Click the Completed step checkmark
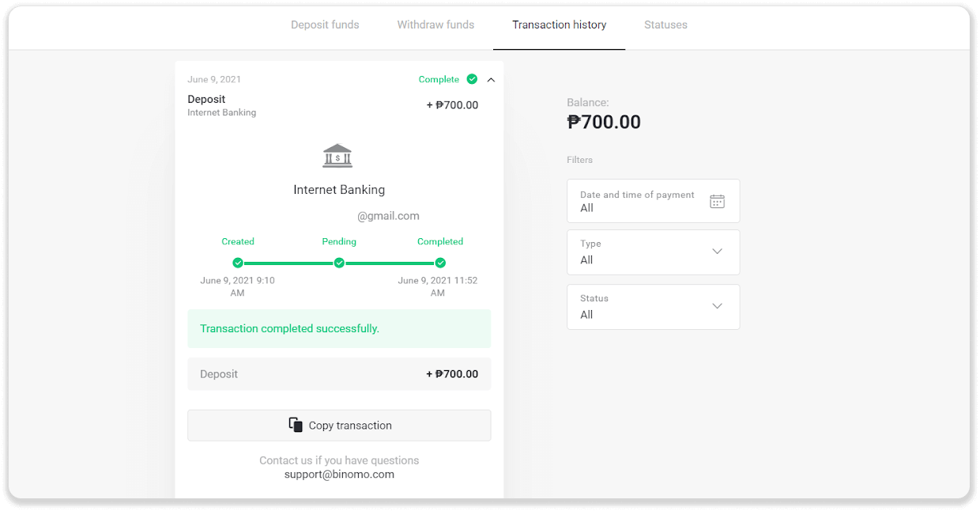The image size is (980, 511). pos(440,263)
